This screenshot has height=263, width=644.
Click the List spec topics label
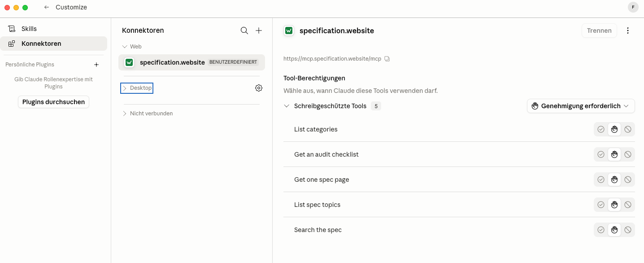tap(317, 205)
